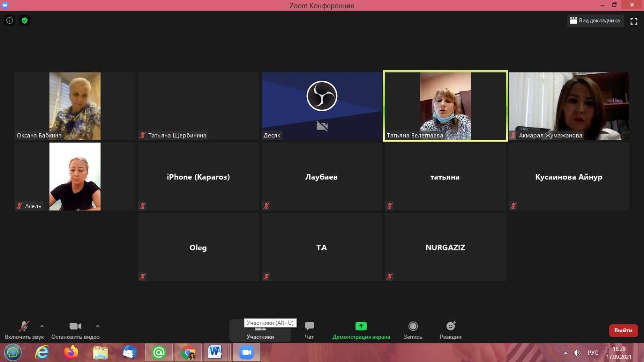
Task: Launch Firefox from the taskbar
Action: point(71,352)
